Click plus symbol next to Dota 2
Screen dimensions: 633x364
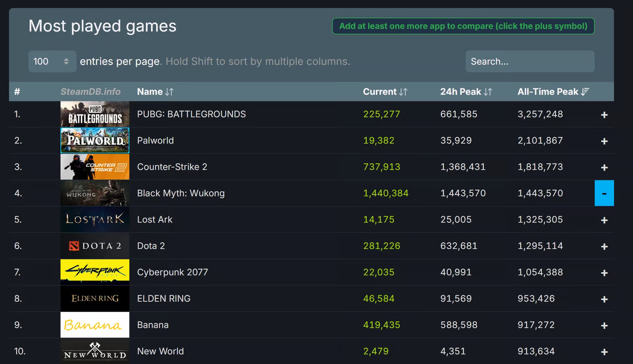coord(604,246)
